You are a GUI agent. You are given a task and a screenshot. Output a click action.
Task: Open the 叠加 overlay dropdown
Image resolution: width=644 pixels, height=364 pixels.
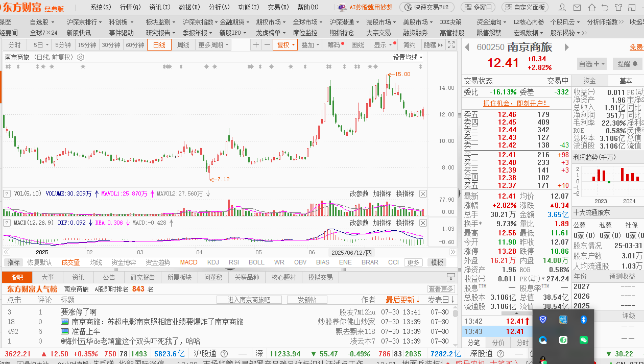310,44
